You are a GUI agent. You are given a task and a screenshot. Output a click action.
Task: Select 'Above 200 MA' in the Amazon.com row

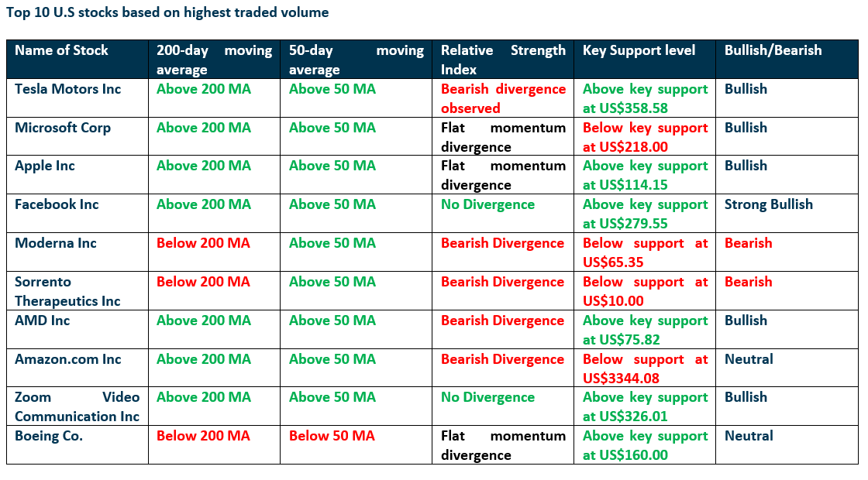click(x=204, y=359)
